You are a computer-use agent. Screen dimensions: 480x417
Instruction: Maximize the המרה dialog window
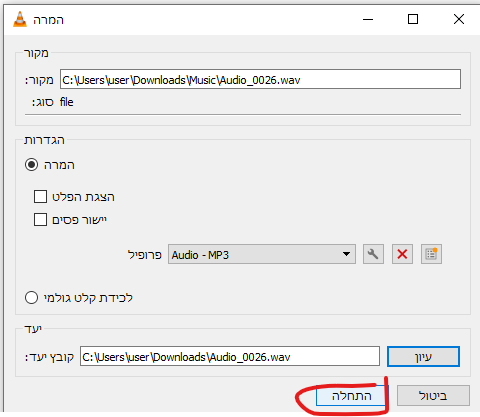413,19
